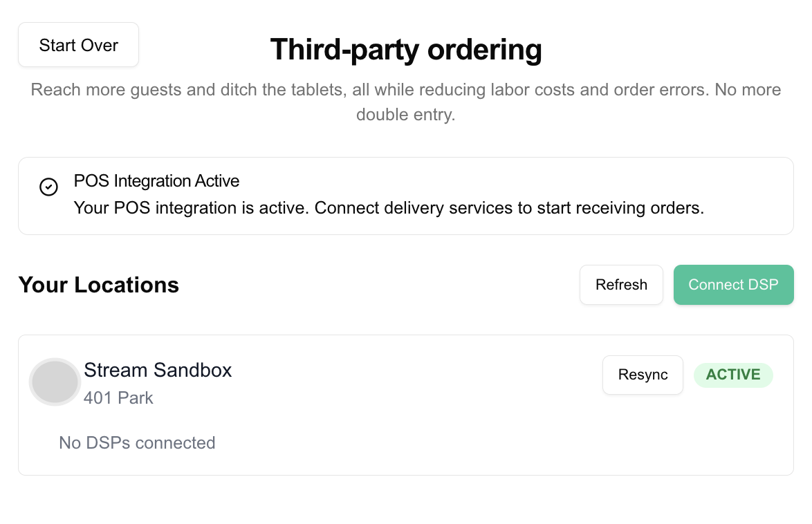Click the Third-party ordering page title
The height and width of the screenshot is (524, 812).
point(406,50)
